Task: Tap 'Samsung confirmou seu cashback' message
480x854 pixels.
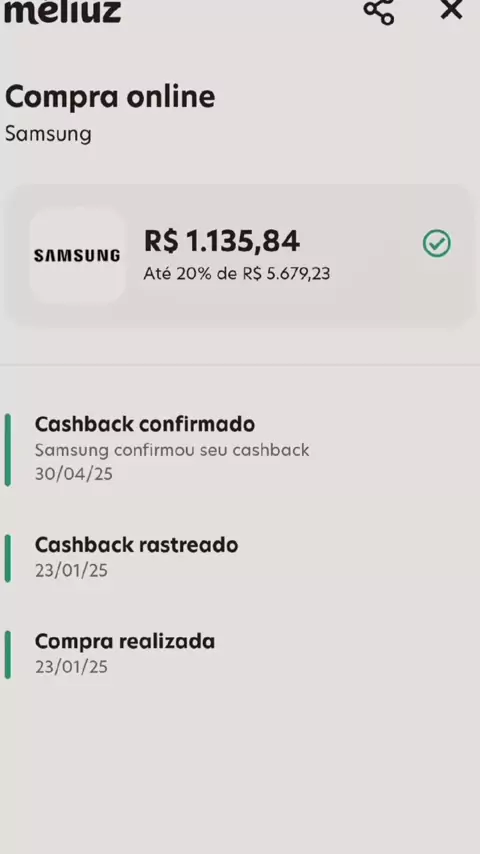Action: click(172, 450)
